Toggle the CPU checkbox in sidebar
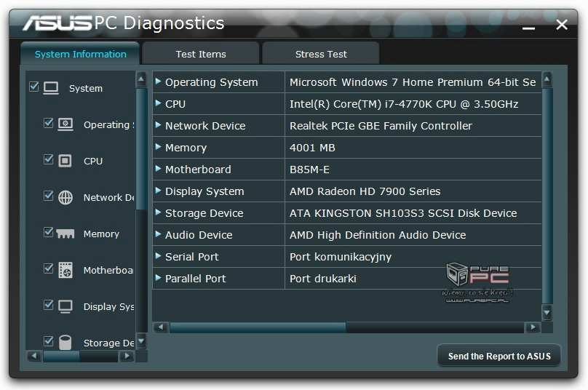The width and height of the screenshot is (588, 390). [x=49, y=159]
